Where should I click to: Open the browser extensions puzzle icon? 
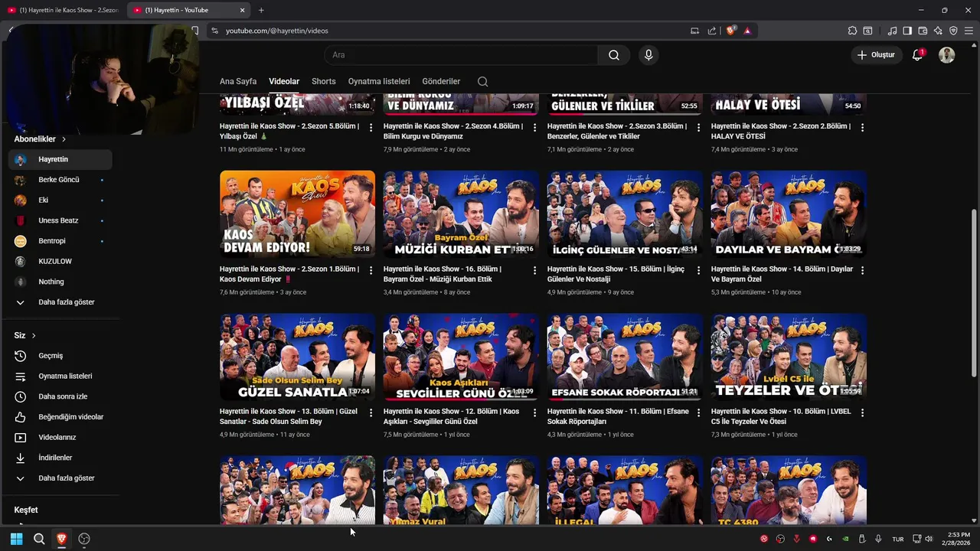pos(852,31)
